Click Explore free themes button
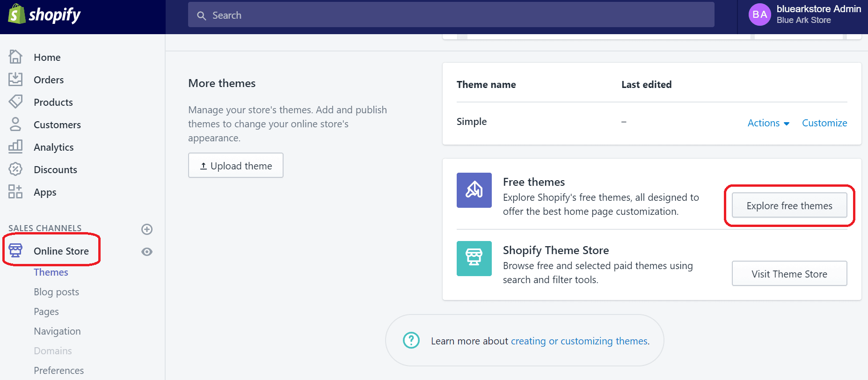 [789, 205]
